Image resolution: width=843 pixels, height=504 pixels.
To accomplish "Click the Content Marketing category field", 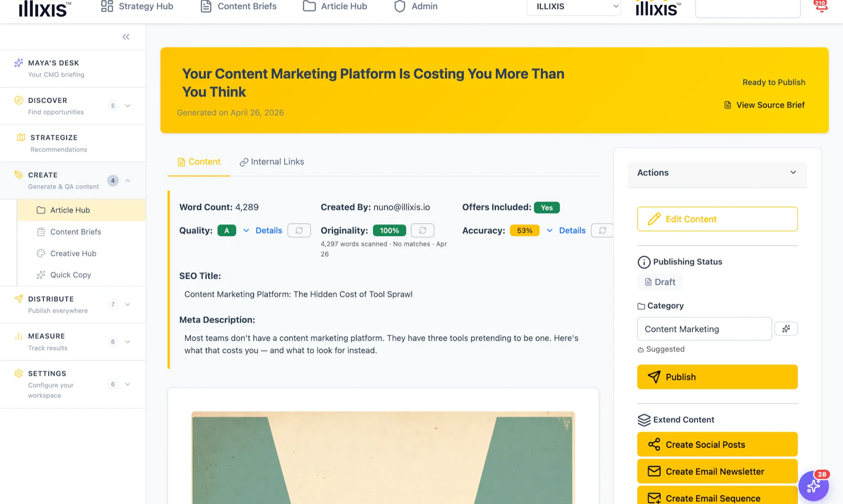I will 704,329.
